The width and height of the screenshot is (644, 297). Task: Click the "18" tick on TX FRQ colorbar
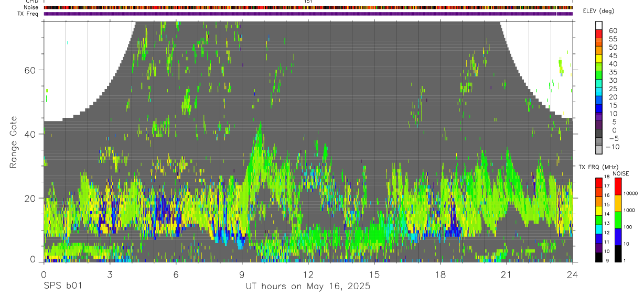607,177
